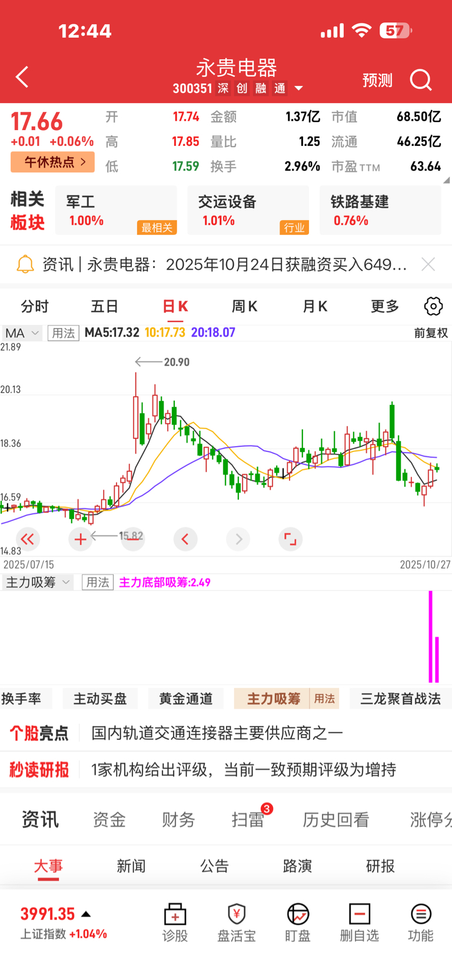Switch to the 研报 sub-tab
The width and height of the screenshot is (452, 980).
pyautogui.click(x=380, y=866)
